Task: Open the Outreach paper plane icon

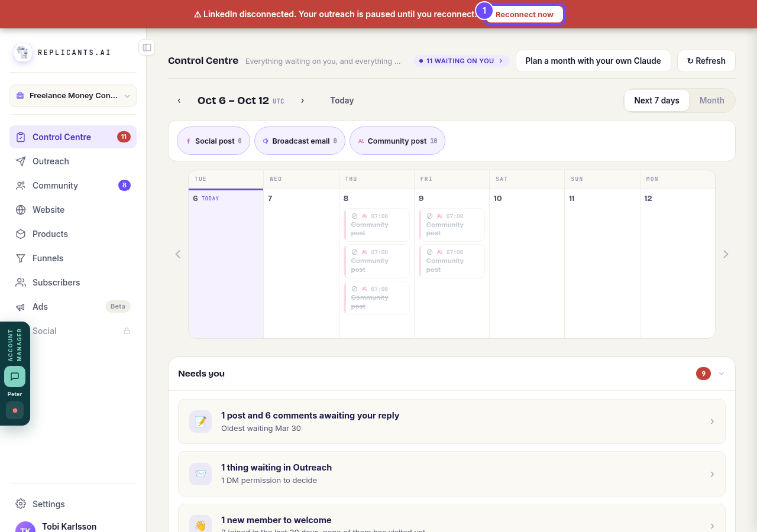Action: [x=21, y=161]
